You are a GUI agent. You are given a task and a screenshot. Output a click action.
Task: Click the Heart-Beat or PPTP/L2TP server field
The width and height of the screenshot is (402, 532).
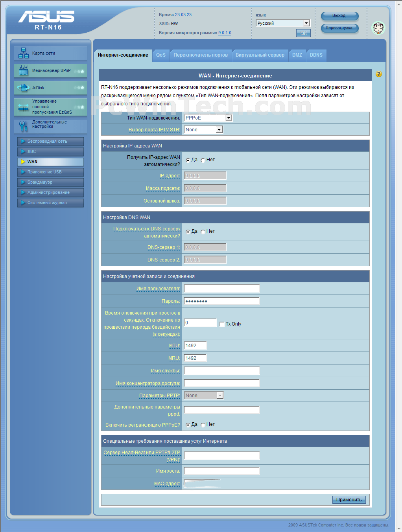pyautogui.click(x=222, y=456)
